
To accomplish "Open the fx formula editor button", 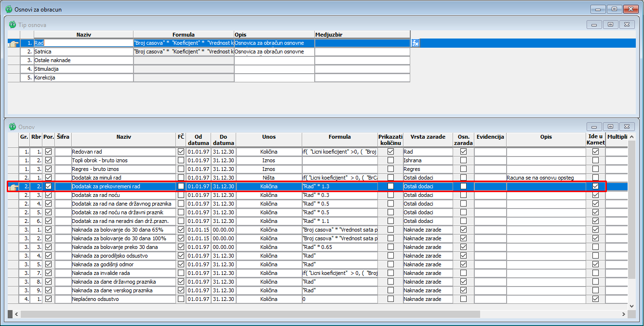I will tap(416, 43).
